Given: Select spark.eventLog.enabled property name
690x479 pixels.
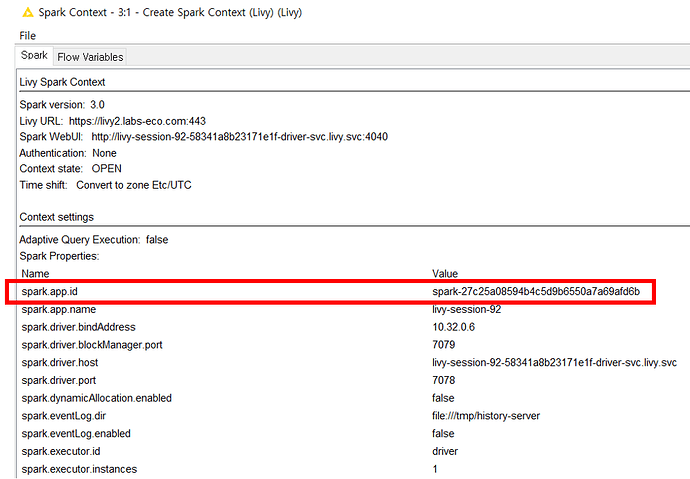Looking at the screenshot, I should 76,434.
